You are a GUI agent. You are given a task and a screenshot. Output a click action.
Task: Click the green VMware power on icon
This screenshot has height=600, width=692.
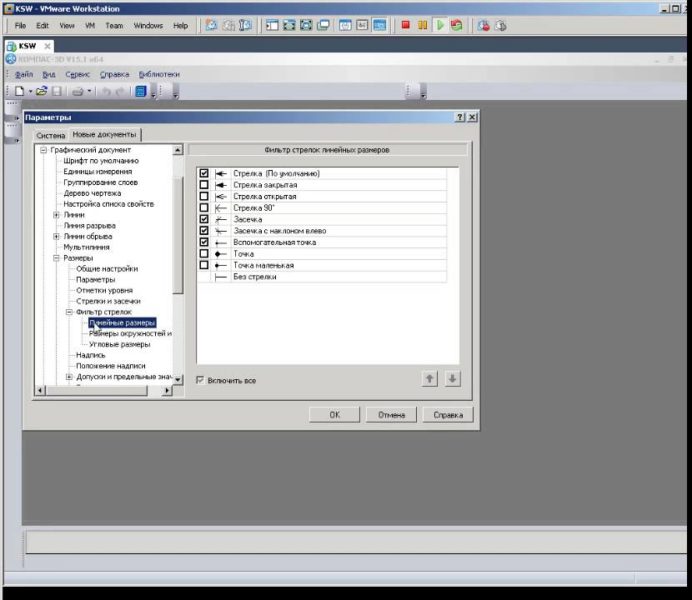pos(440,25)
